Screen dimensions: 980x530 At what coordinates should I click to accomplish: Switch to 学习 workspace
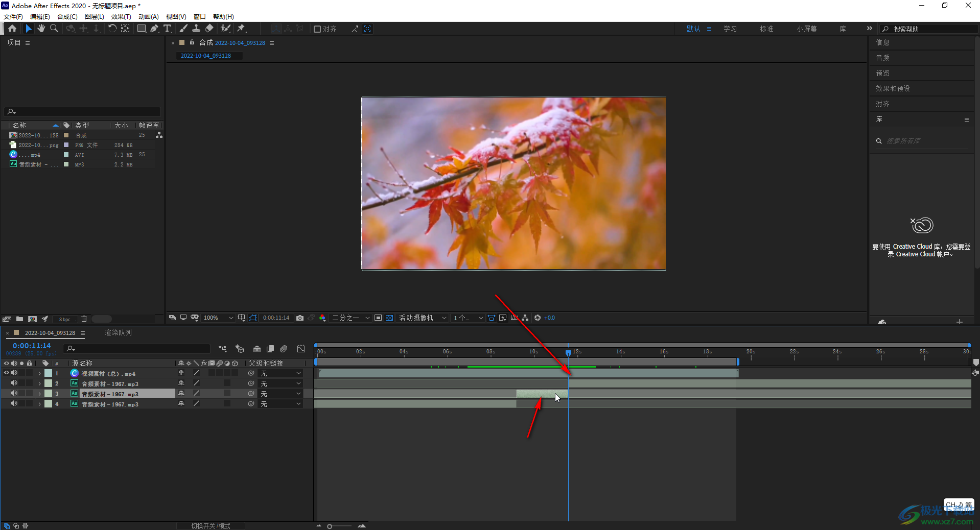coord(730,29)
